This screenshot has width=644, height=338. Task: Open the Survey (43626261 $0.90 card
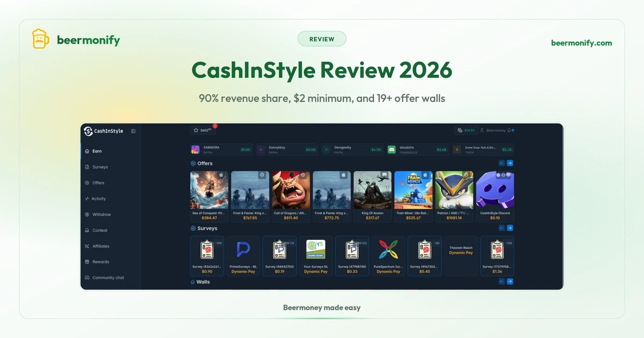pyautogui.click(x=207, y=256)
